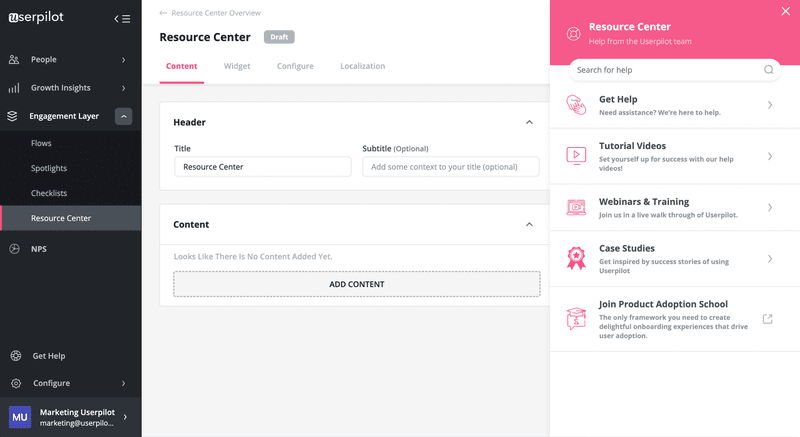Click external link icon for Product Adoption School

pyautogui.click(x=767, y=319)
